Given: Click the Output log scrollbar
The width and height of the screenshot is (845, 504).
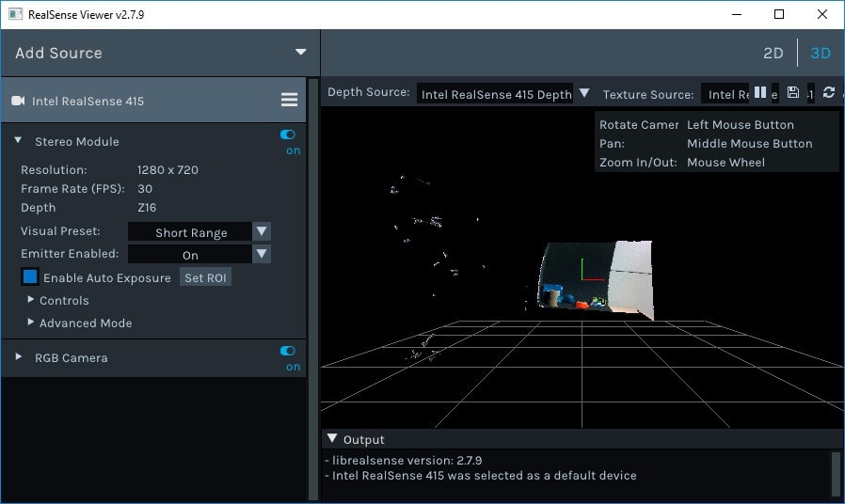Looking at the screenshot, I should (836, 473).
